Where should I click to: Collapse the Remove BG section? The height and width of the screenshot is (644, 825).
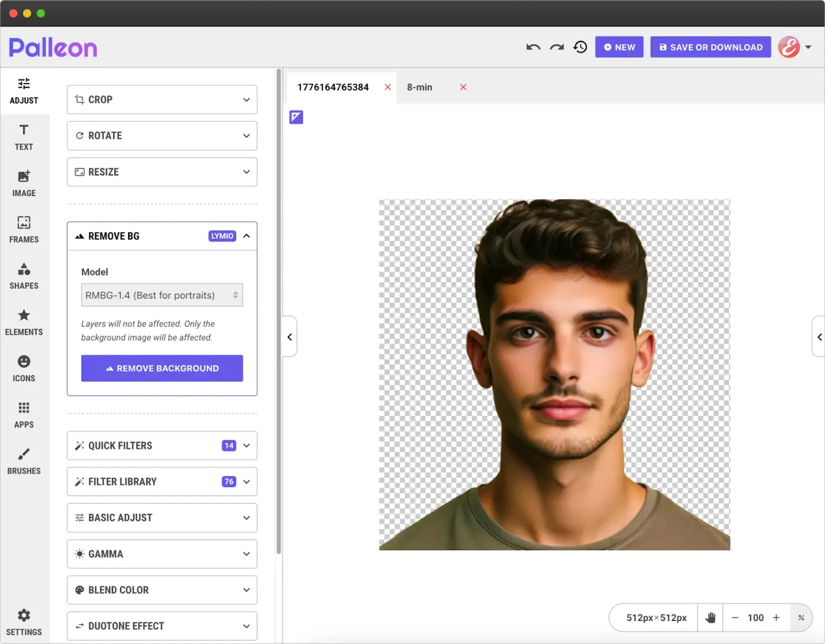click(162, 236)
